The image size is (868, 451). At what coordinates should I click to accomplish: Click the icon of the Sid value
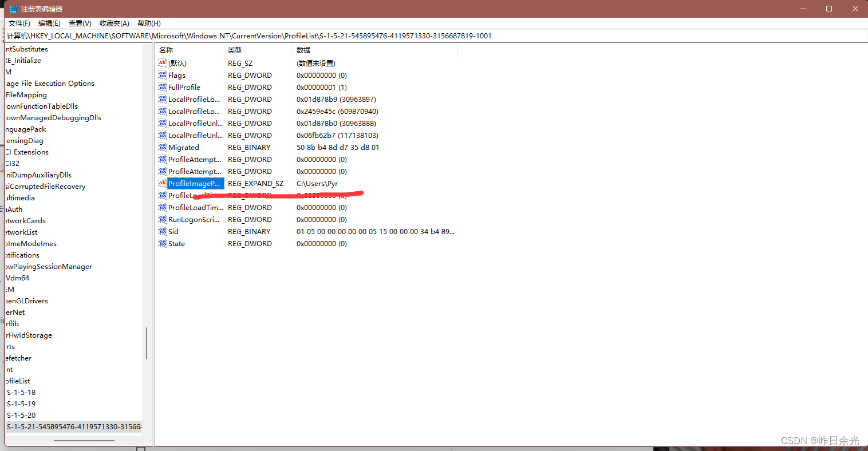coord(163,231)
